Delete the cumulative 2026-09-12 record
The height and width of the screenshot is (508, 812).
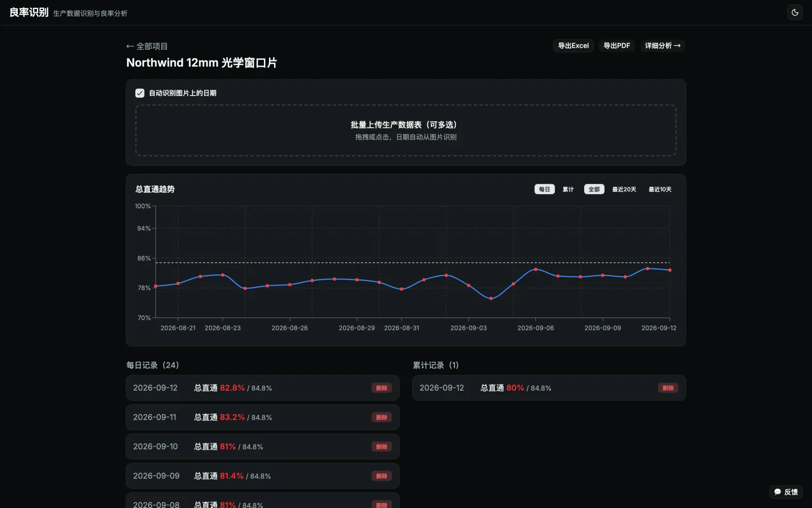point(668,388)
